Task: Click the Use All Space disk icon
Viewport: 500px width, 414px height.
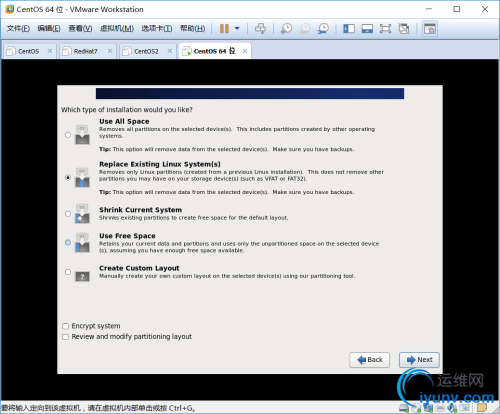Action: point(82,134)
